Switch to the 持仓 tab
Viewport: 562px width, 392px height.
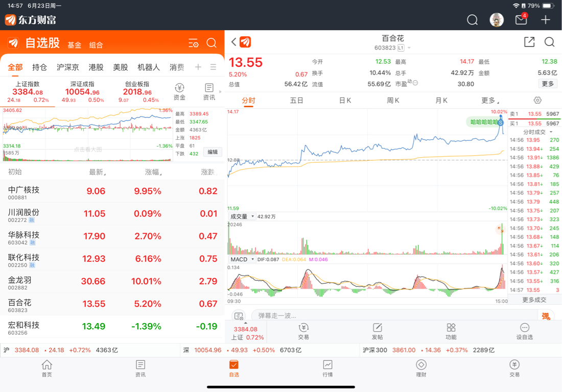pos(39,67)
